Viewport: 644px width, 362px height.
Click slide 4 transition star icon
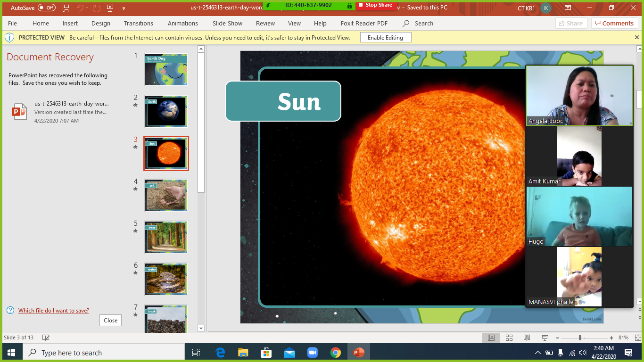click(136, 189)
